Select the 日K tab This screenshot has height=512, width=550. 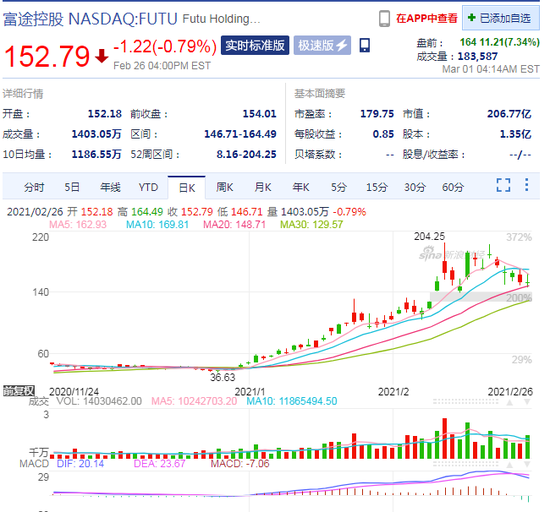tap(187, 188)
